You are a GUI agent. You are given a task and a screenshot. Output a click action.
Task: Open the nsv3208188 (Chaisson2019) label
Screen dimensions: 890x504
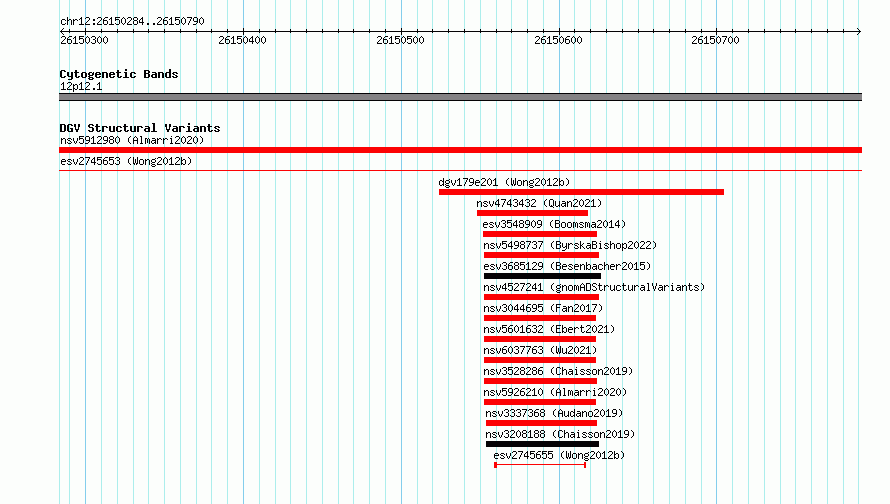[560, 434]
